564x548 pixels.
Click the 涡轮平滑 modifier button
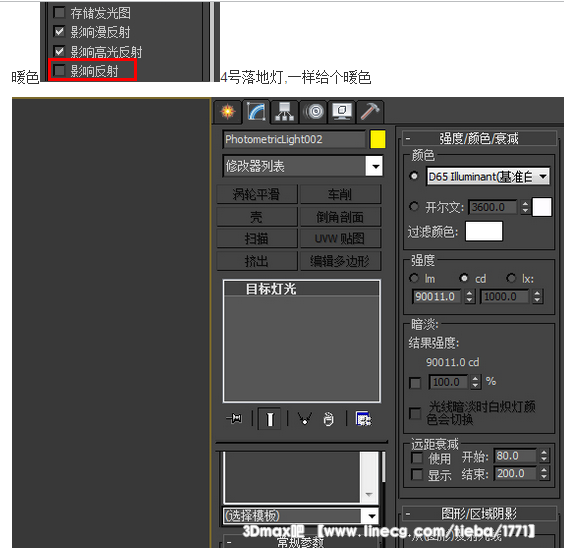pyautogui.click(x=257, y=195)
